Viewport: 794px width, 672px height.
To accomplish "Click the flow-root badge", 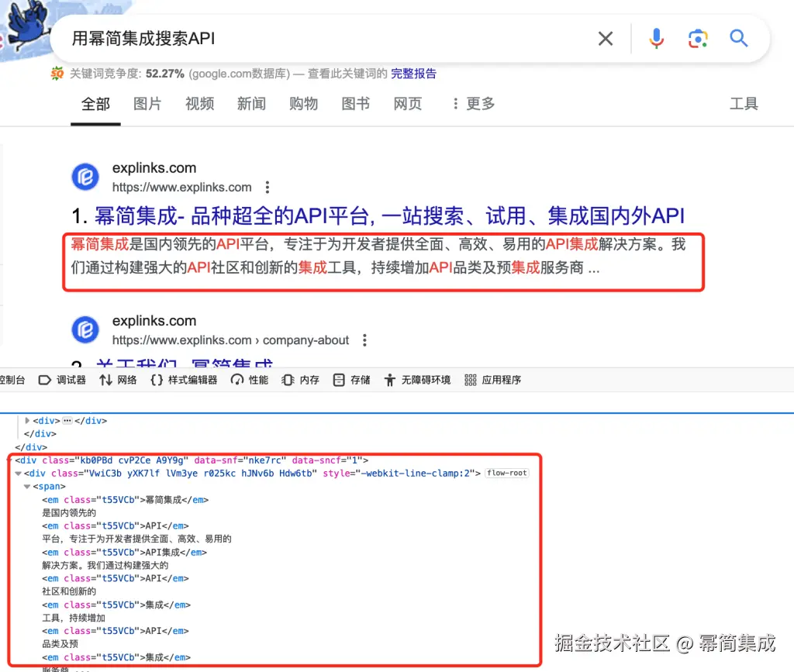I will 507,473.
